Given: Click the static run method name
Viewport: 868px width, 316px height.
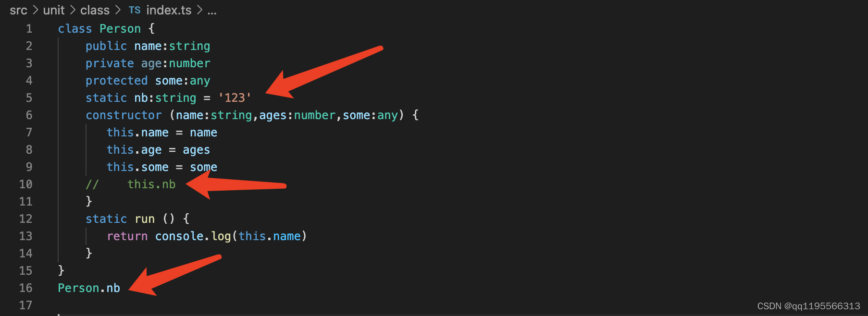Looking at the screenshot, I should coord(145,219).
